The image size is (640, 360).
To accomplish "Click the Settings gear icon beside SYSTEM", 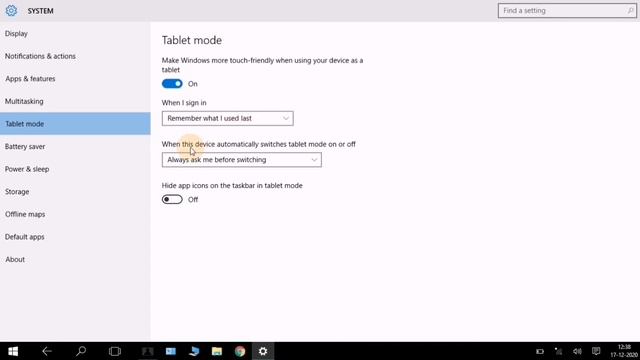I will (x=11, y=11).
